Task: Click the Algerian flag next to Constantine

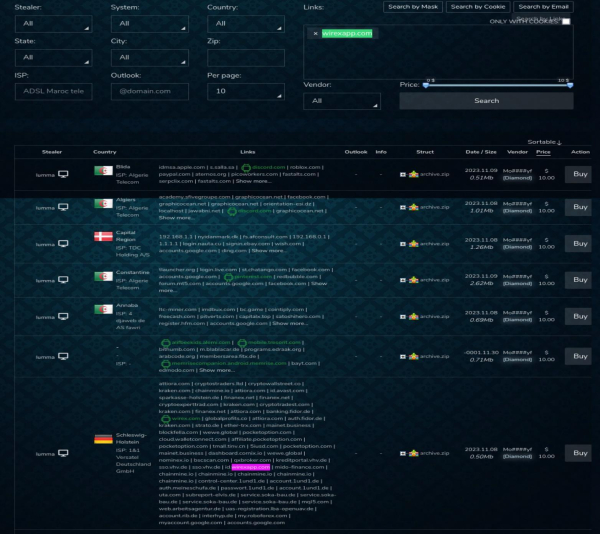Action: (x=103, y=276)
